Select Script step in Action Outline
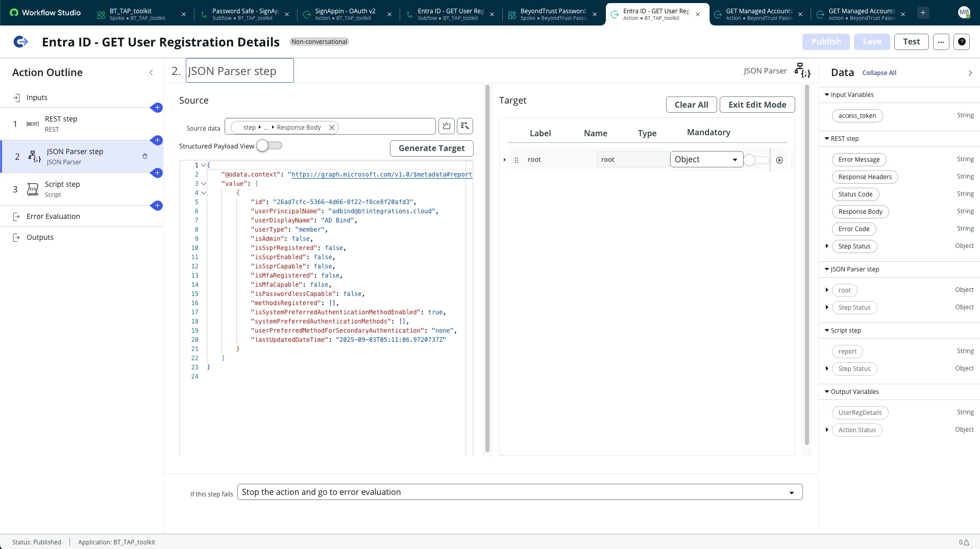This screenshot has width=980, height=549. 82,189
